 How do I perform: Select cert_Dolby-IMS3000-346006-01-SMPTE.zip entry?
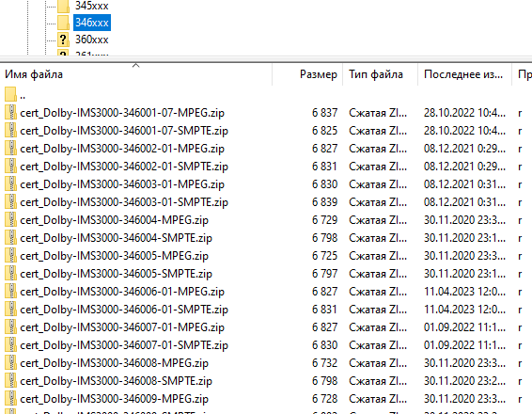(x=124, y=310)
